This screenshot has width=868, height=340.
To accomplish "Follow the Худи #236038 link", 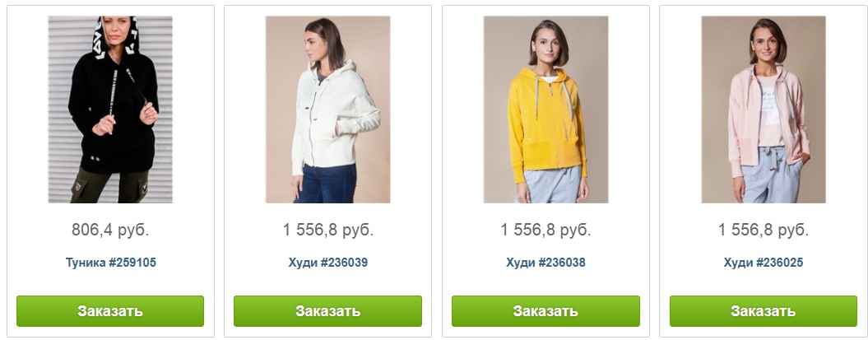I will pyautogui.click(x=545, y=263).
